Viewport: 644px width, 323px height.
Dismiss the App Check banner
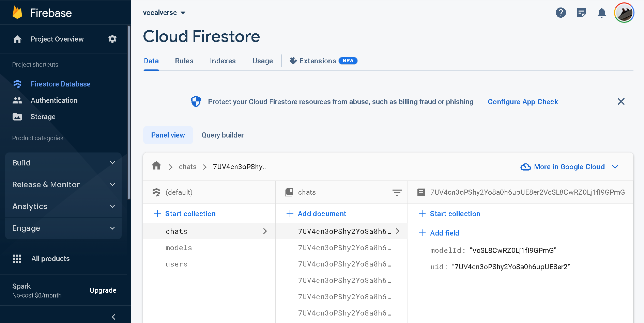(x=621, y=101)
